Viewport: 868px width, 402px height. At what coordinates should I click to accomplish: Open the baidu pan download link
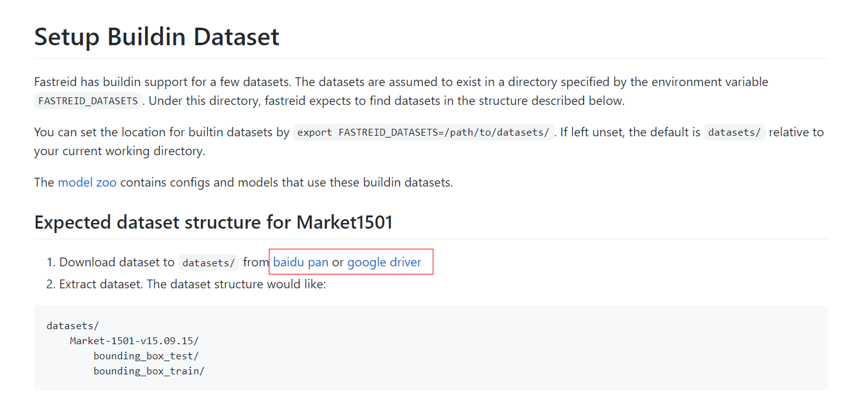coord(301,262)
